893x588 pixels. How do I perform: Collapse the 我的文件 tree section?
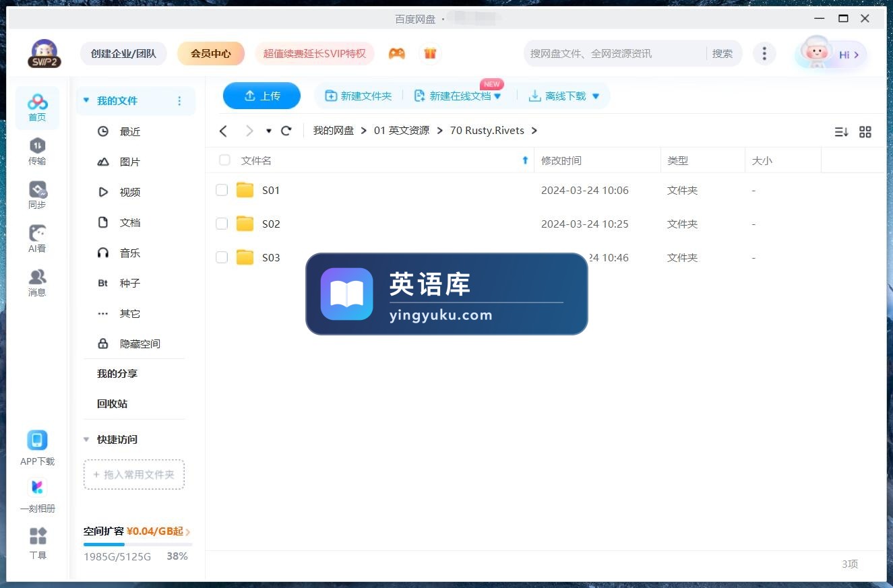coord(86,100)
